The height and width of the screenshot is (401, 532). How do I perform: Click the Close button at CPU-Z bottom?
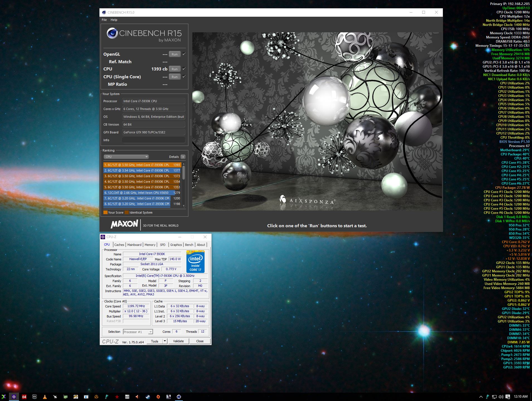pos(200,341)
